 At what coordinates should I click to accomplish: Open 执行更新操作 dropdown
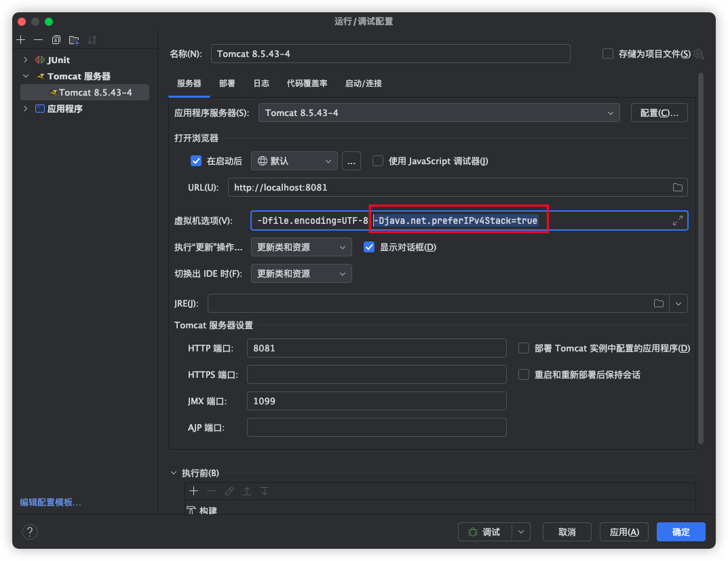pyautogui.click(x=301, y=247)
